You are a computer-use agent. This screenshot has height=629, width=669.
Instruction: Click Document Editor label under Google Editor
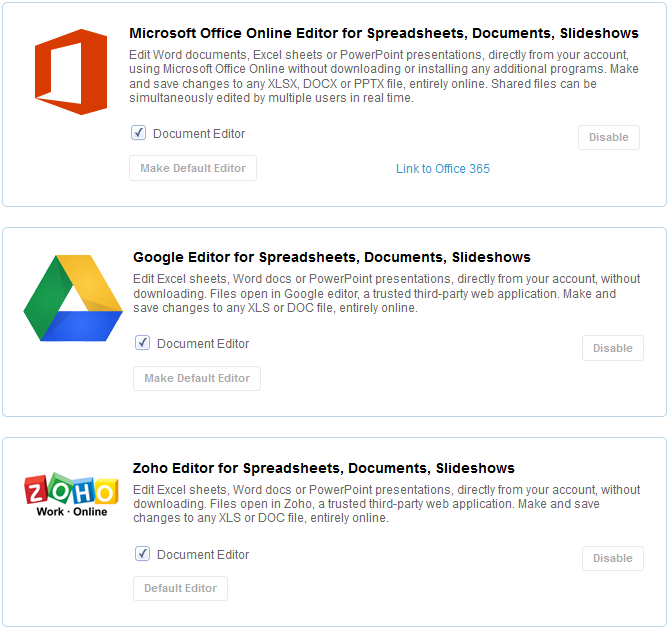click(203, 344)
